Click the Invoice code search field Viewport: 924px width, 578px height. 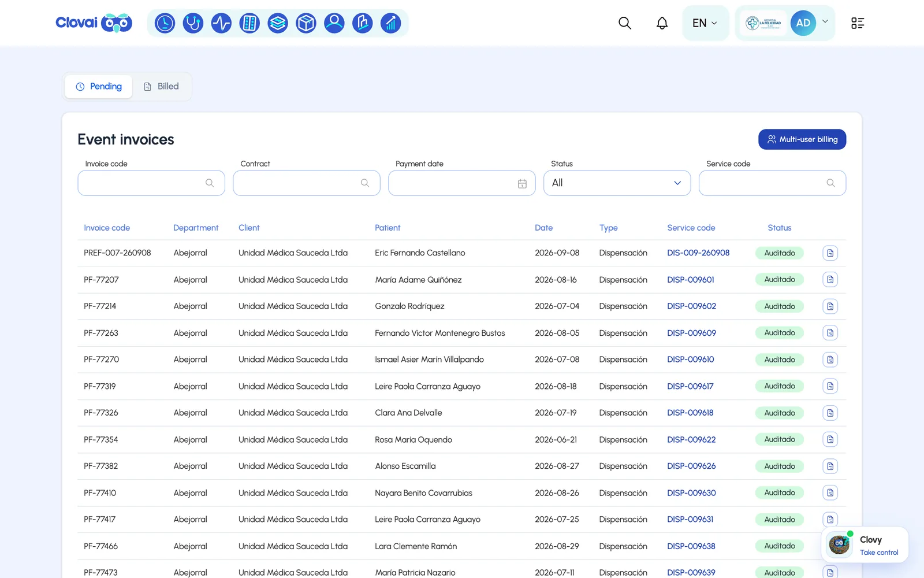(x=151, y=183)
